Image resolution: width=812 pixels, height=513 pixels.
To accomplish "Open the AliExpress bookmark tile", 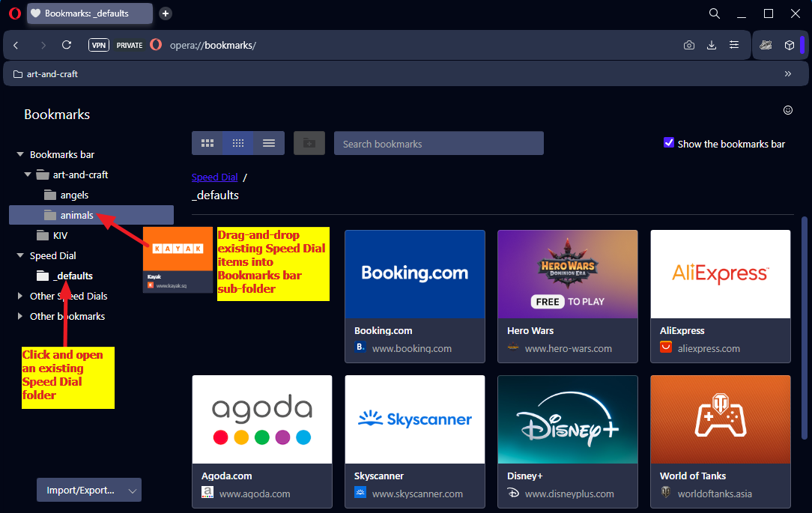I will [x=721, y=296].
